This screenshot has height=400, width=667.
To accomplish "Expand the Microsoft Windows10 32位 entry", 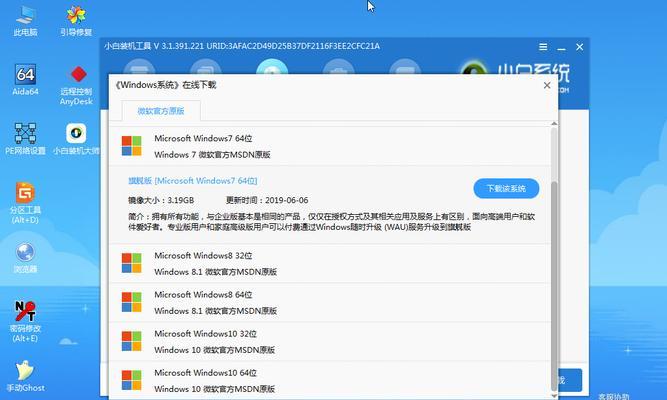I will [x=330, y=342].
